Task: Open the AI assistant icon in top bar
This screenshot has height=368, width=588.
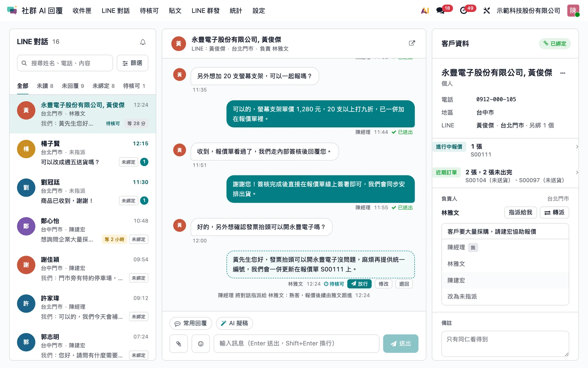Action: pyautogui.click(x=425, y=11)
